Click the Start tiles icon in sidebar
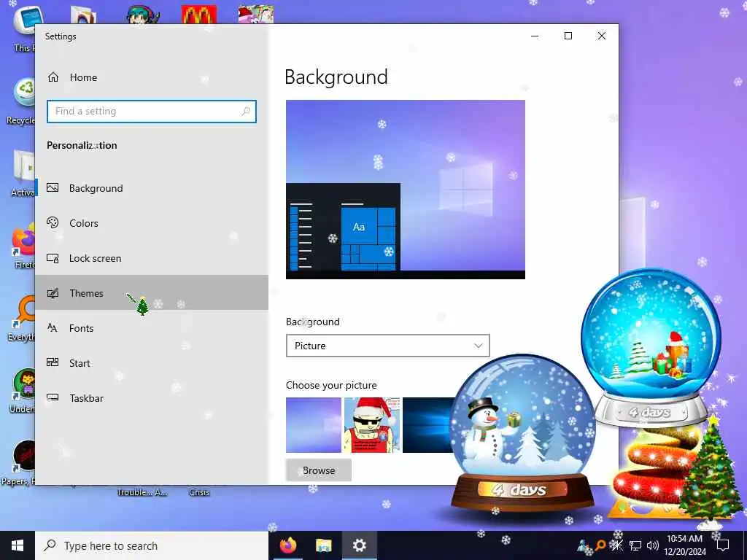The height and width of the screenshot is (560, 747). click(x=53, y=362)
